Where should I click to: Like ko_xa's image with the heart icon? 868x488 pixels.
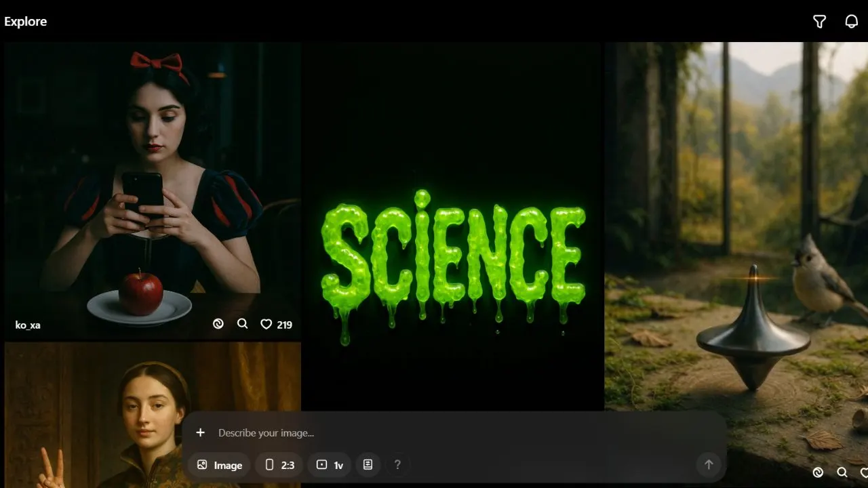[267, 325]
